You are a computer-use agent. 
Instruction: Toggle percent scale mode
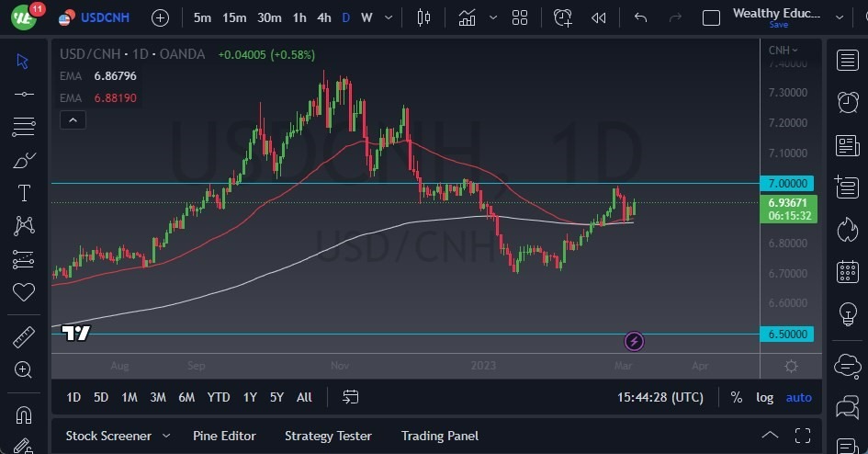(x=737, y=397)
